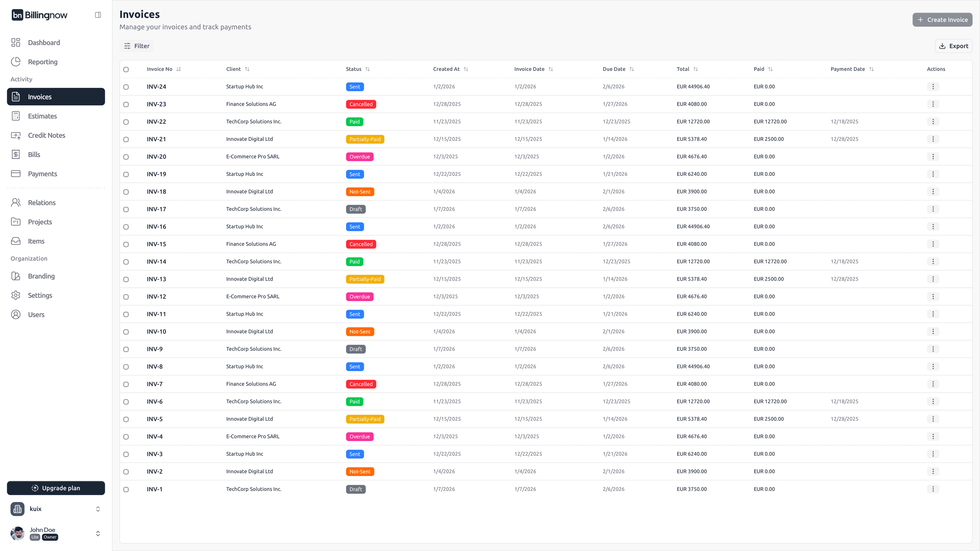This screenshot has width=980, height=551.
Task: Navigate to Payments via sidebar icon
Action: pyautogui.click(x=16, y=173)
